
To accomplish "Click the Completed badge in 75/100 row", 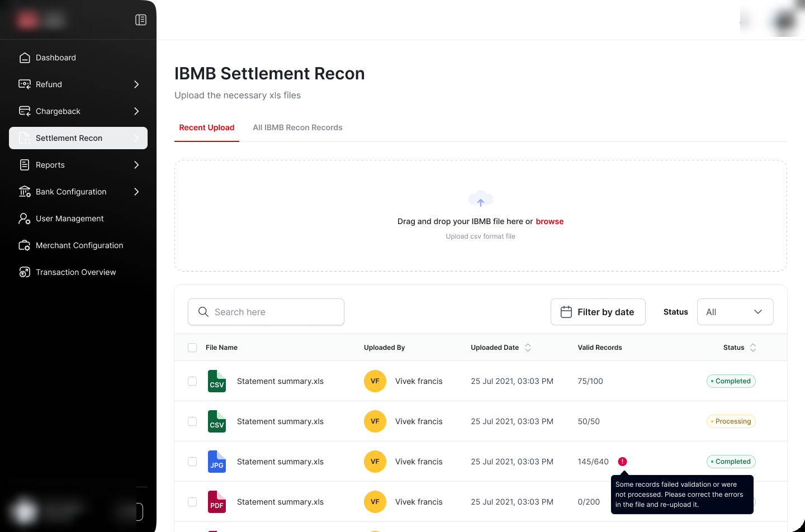I will (731, 381).
